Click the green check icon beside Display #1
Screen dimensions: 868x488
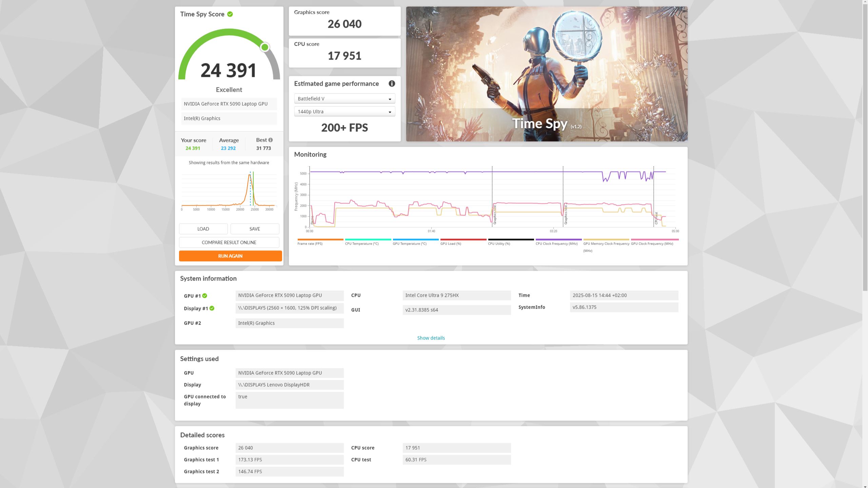[212, 308]
